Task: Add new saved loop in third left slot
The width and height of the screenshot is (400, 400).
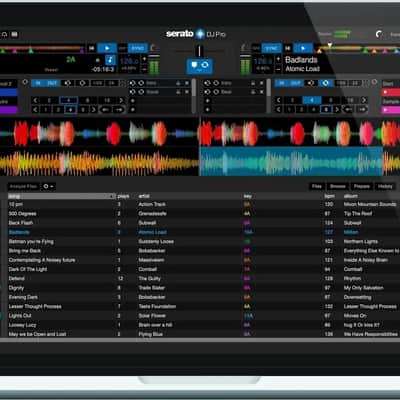Action: [132, 100]
